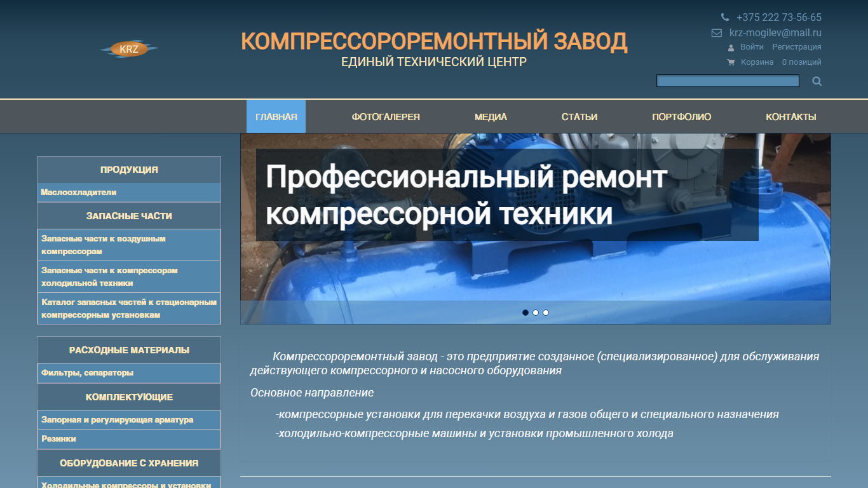This screenshot has width=868, height=488.
Task: Open the Корзина cart link
Action: [x=757, y=62]
